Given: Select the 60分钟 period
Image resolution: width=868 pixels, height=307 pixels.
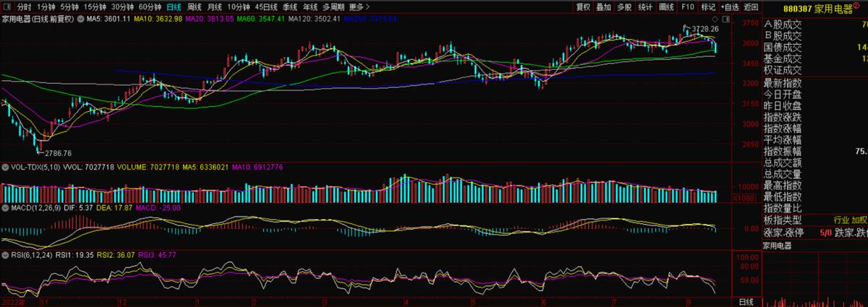Looking at the screenshot, I should pos(150,7).
